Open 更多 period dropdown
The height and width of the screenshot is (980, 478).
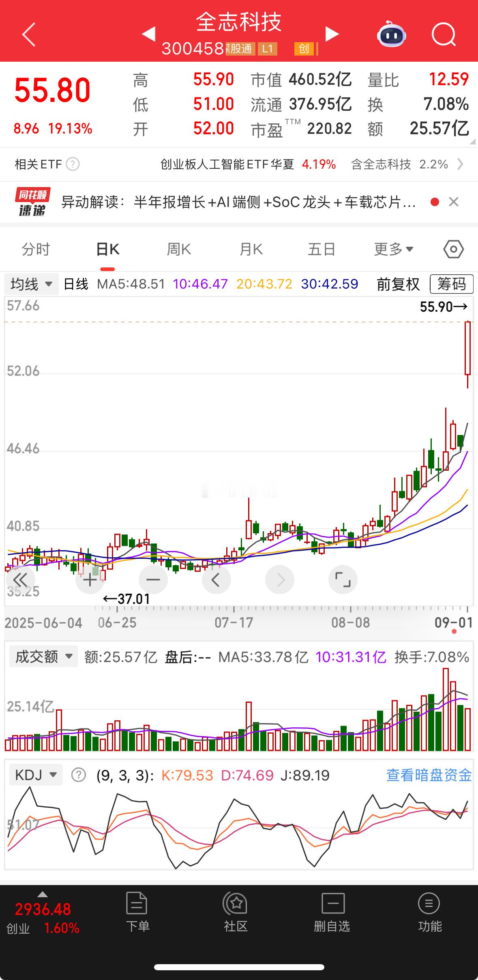[394, 249]
